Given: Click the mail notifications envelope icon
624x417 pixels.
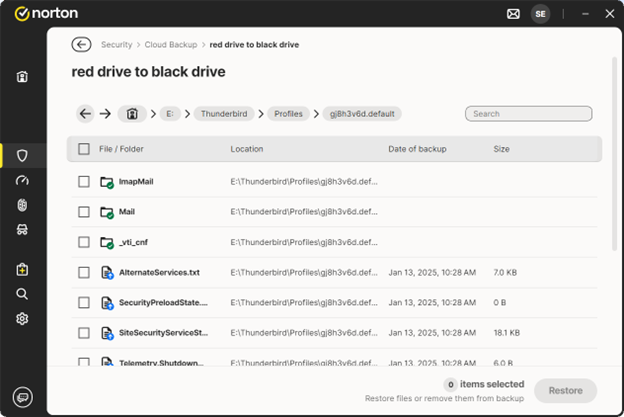Looking at the screenshot, I should 514,14.
